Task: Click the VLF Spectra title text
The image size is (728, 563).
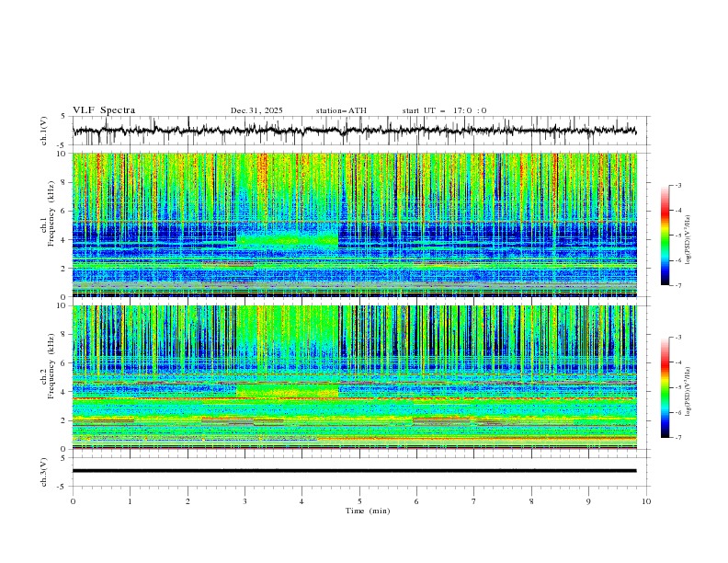Action: point(104,110)
